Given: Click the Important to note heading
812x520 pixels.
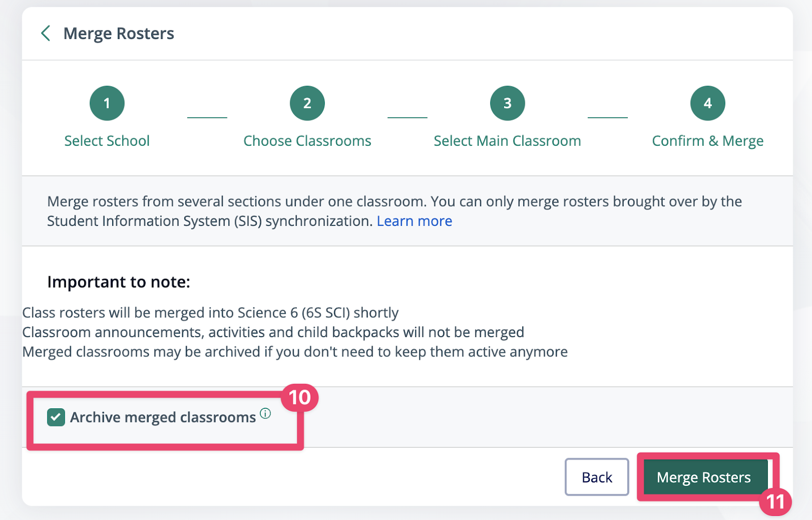Looking at the screenshot, I should [x=119, y=282].
